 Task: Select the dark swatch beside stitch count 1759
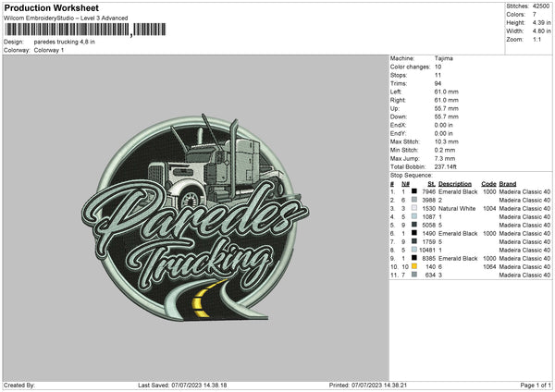coord(414,241)
